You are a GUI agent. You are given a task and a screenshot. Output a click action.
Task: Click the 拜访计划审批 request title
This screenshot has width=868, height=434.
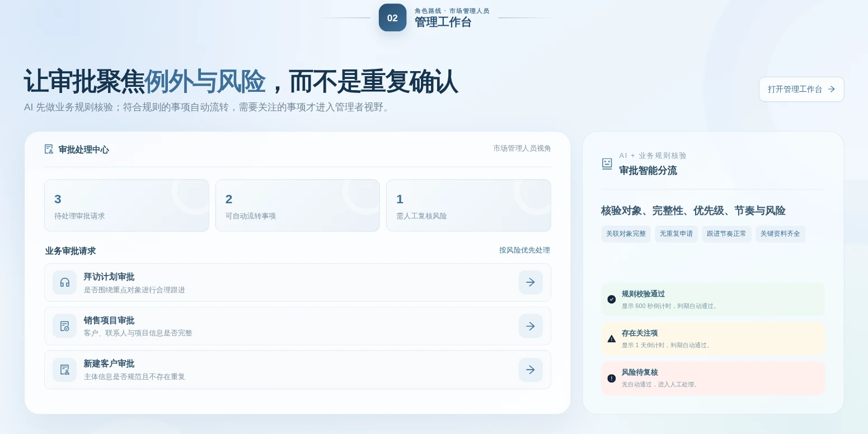(x=109, y=277)
